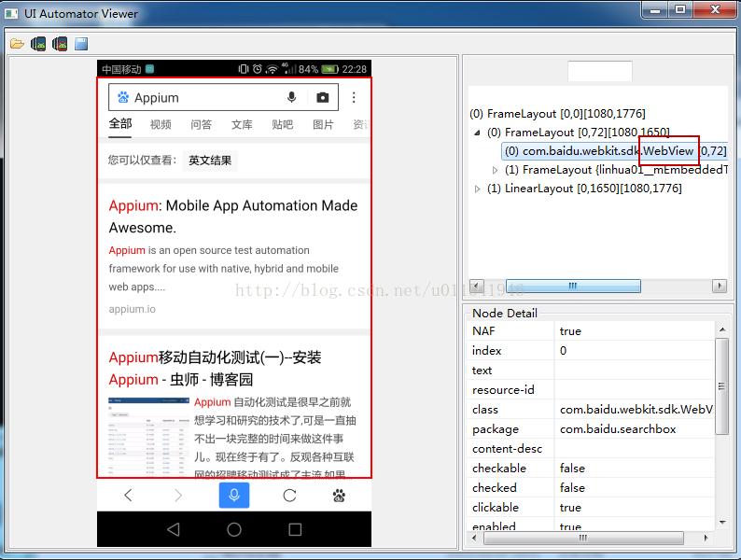The height and width of the screenshot is (560, 741).
Task: Select the 贴吧 tab
Action: (283, 124)
